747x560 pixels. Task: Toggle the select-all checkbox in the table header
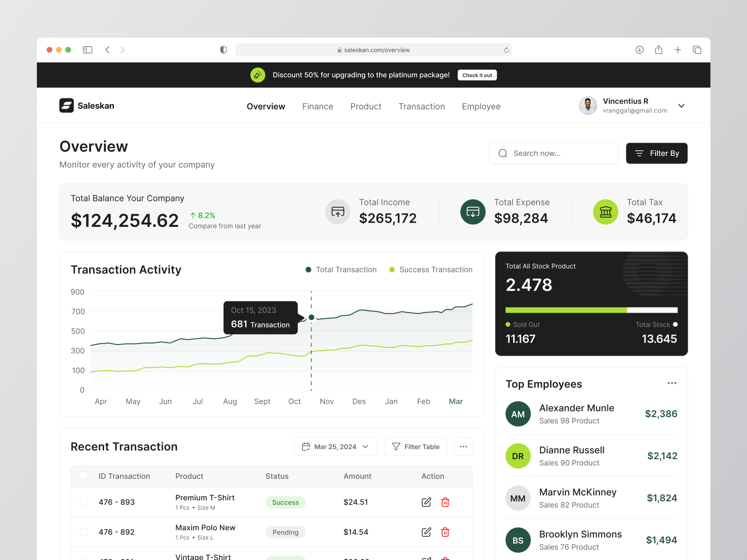[84, 476]
